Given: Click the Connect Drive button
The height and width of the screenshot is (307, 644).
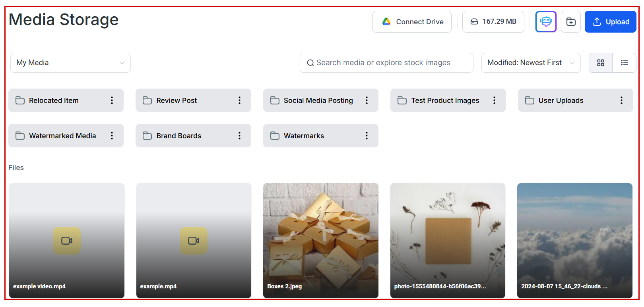Looking at the screenshot, I should pos(411,22).
